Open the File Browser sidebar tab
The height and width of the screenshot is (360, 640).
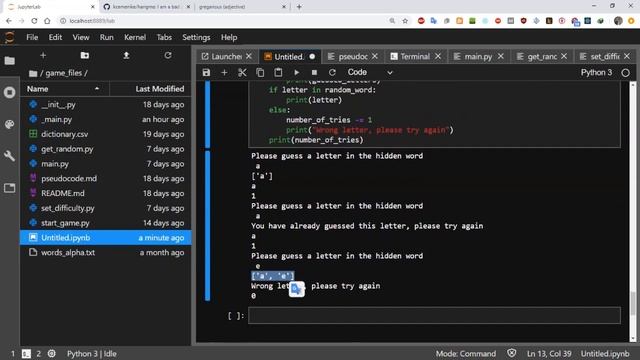tap(9, 61)
